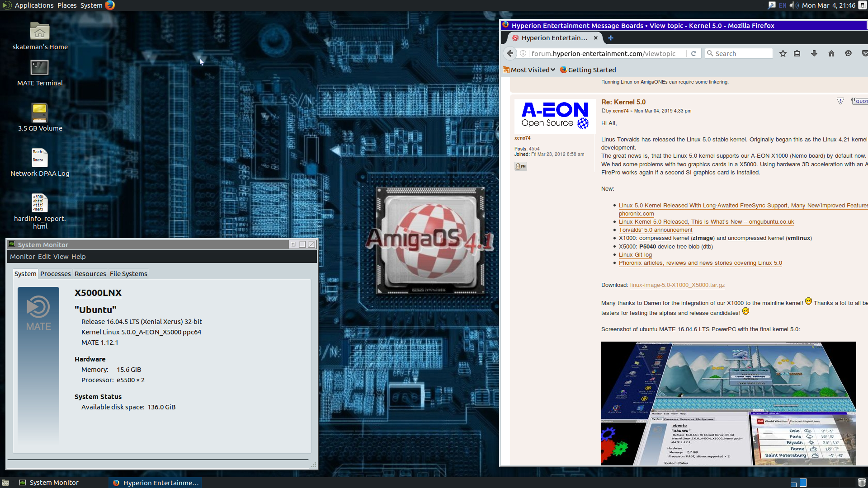Click the EN keyboard layout indicator

coord(783,5)
